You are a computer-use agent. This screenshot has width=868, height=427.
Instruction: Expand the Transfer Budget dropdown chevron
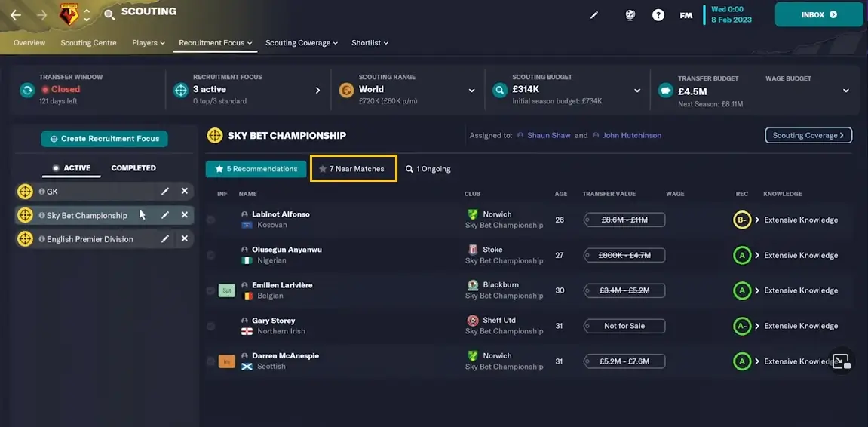click(846, 91)
